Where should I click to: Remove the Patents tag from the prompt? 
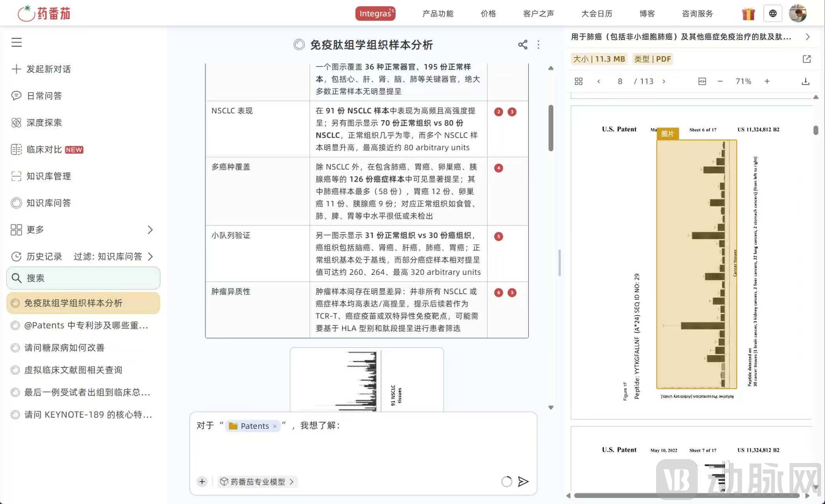(x=275, y=426)
